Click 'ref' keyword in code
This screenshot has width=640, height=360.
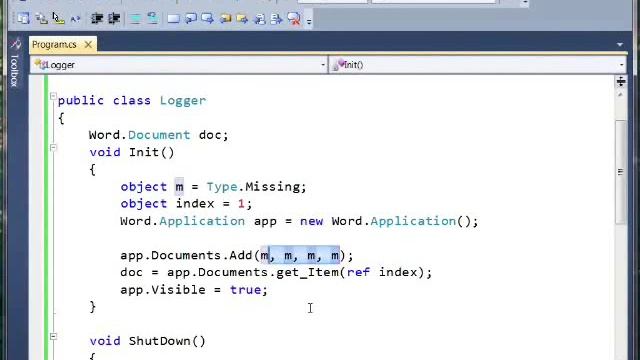pos(358,272)
